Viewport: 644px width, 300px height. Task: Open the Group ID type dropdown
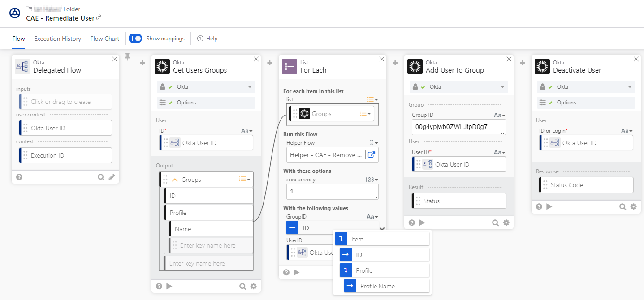(499, 115)
